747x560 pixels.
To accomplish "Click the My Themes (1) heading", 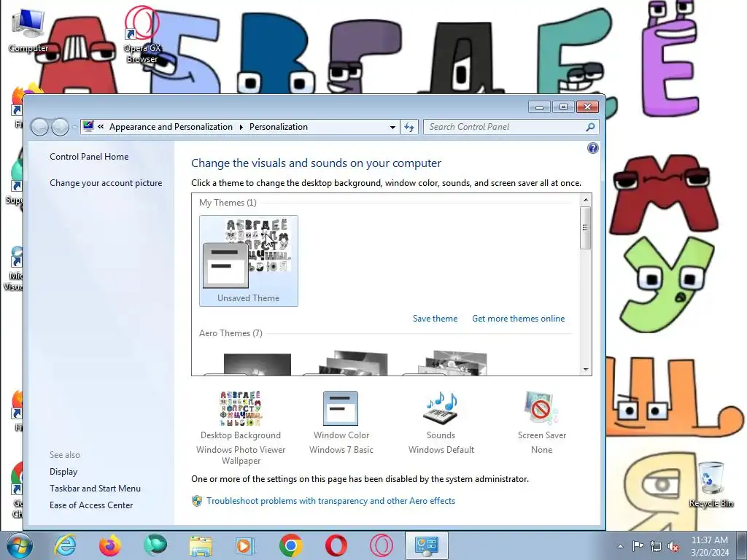I will (x=228, y=203).
